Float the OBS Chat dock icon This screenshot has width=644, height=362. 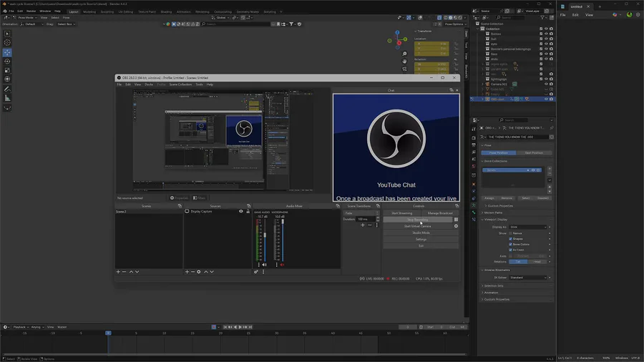(452, 90)
